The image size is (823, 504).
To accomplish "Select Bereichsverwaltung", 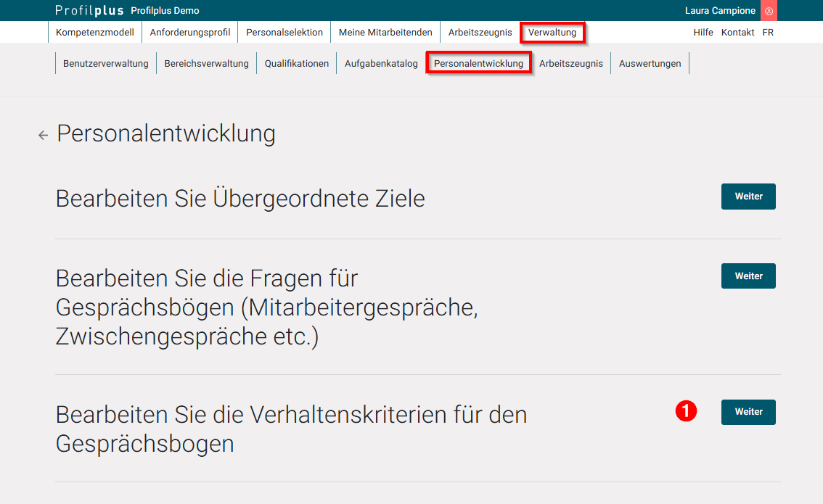I will [x=205, y=63].
